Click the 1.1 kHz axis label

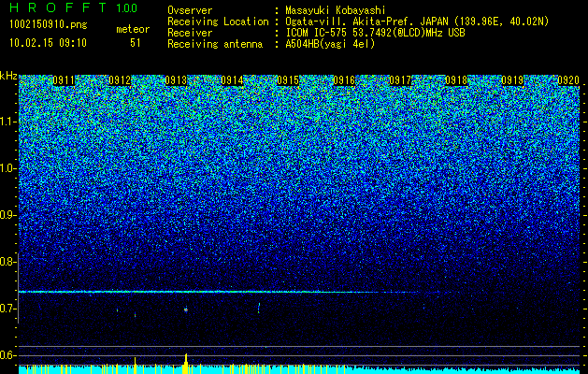pos(7,122)
